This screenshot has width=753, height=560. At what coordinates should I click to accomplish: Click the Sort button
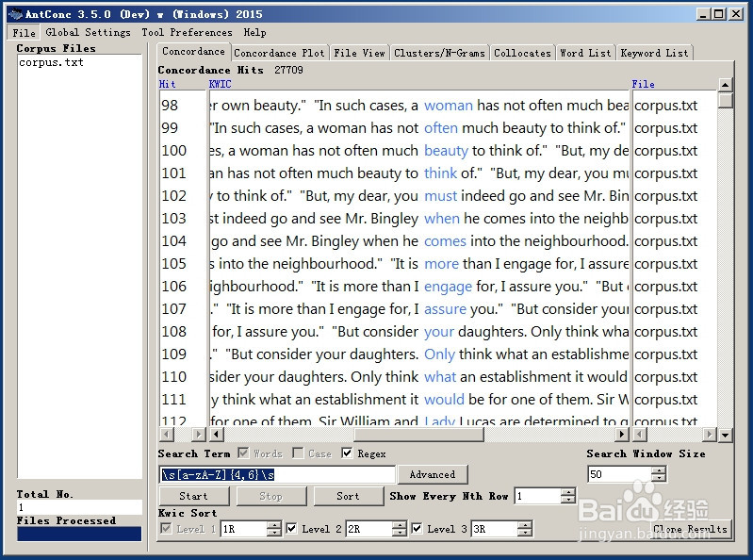click(348, 496)
